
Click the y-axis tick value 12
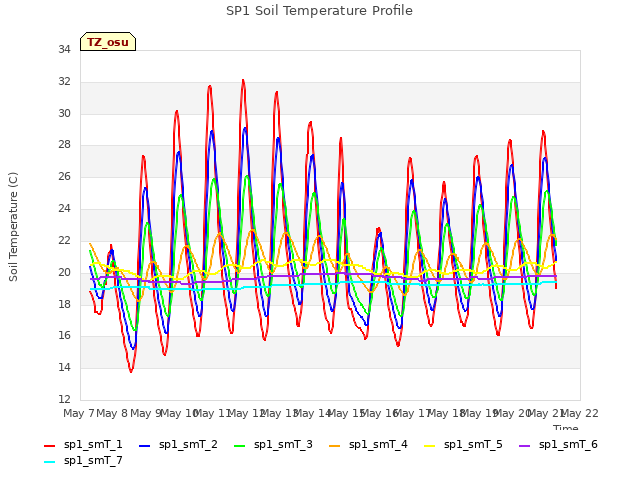click(64, 399)
